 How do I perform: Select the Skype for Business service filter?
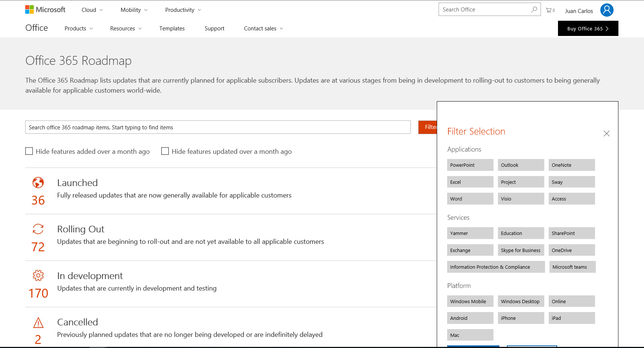(521, 250)
